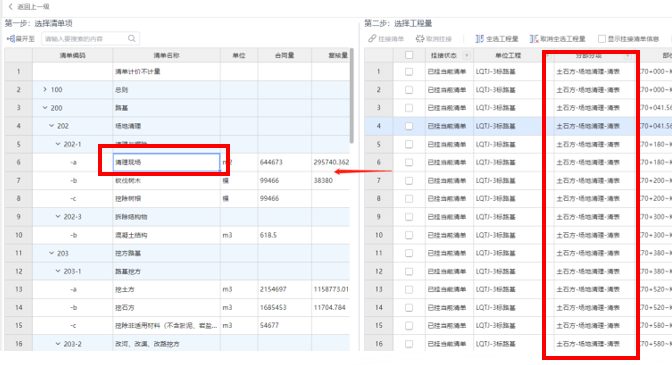Select the 挖除非适用材料 row
Screen dimensions: 672x365
[x=177, y=326]
